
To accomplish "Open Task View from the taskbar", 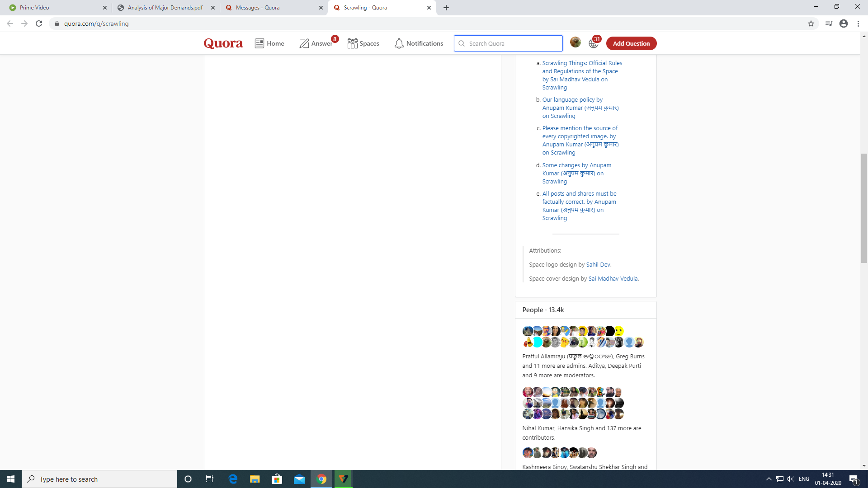I will (210, 479).
